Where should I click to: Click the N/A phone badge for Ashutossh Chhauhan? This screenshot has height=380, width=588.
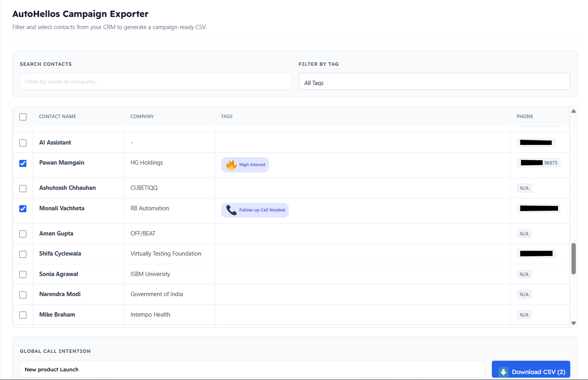pyautogui.click(x=524, y=188)
